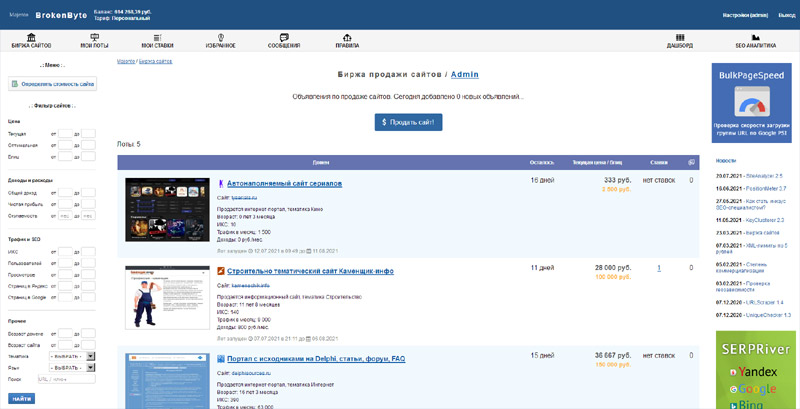The image size is (800, 409).
Task: Click the icon beside Строительно тематический сайт Каменщик-инфо
Action: click(x=221, y=271)
